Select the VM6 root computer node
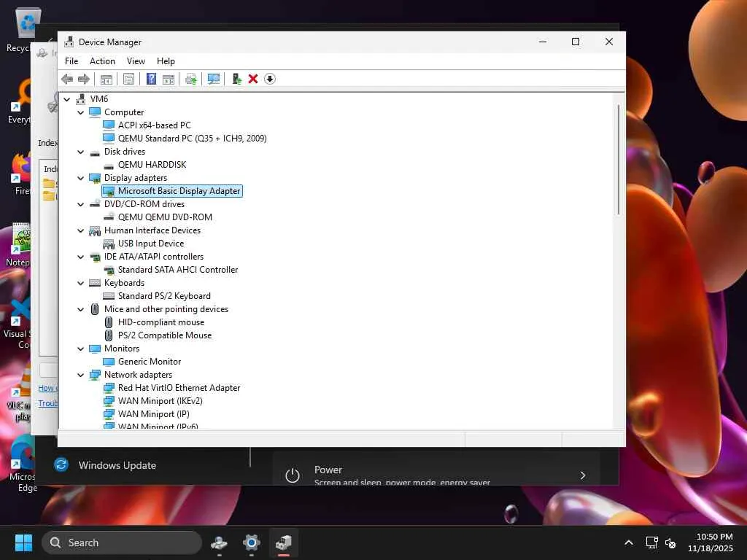 tap(99, 99)
